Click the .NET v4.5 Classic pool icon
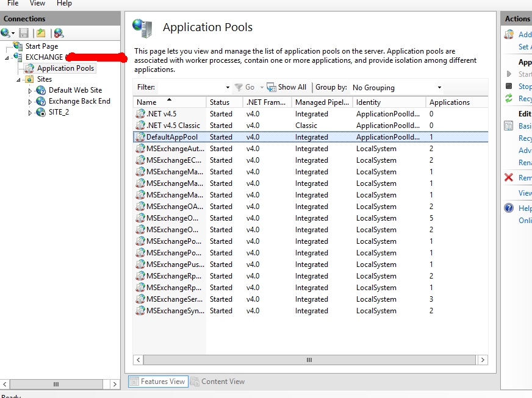 click(x=140, y=125)
